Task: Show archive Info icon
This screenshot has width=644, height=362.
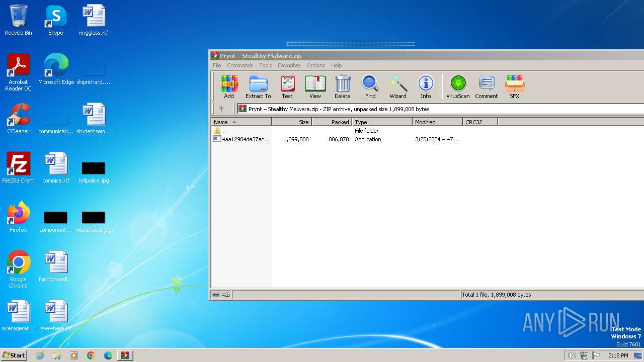Action: point(426,87)
